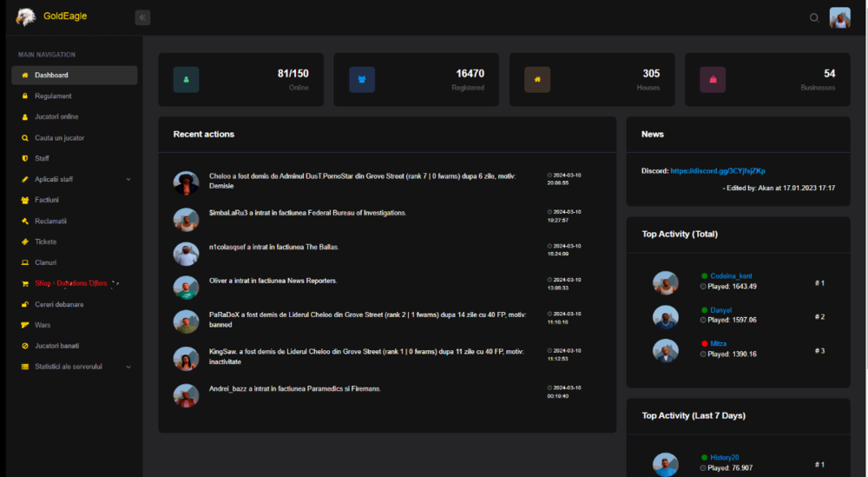
Task: Go to Factiuni page
Action: [x=46, y=200]
